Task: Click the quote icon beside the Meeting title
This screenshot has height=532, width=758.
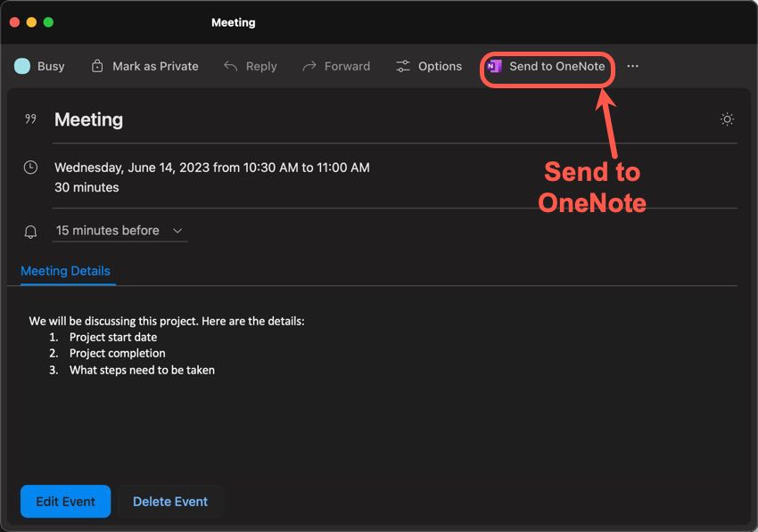Action: [31, 117]
